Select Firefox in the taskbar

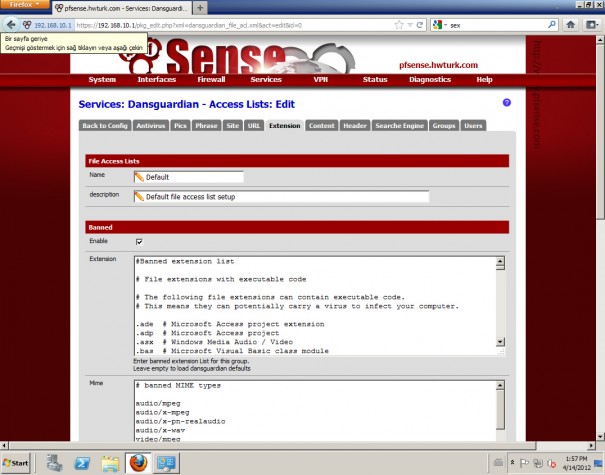tap(139, 463)
